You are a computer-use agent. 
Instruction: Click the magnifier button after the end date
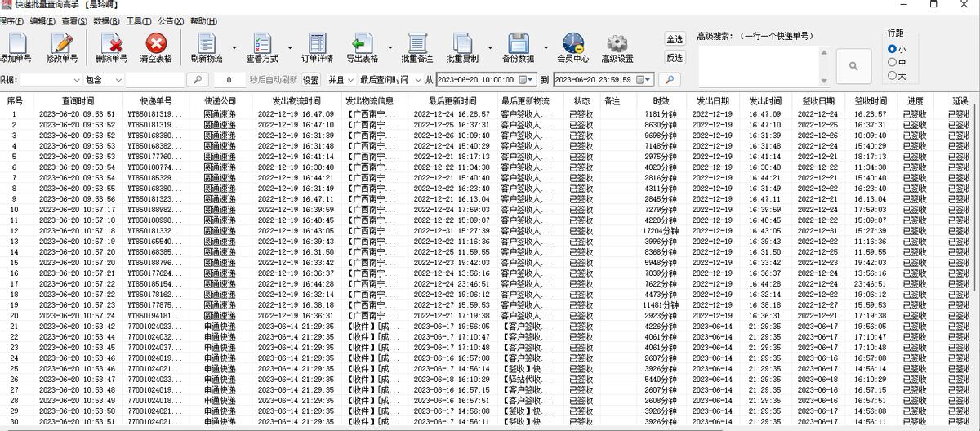click(670, 80)
